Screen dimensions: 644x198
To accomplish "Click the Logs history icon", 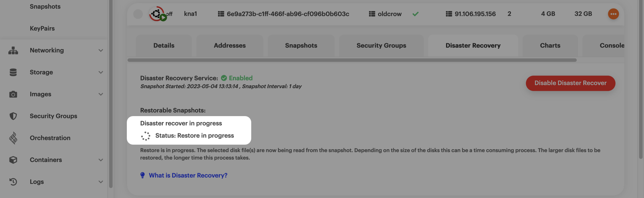I will (x=13, y=182).
